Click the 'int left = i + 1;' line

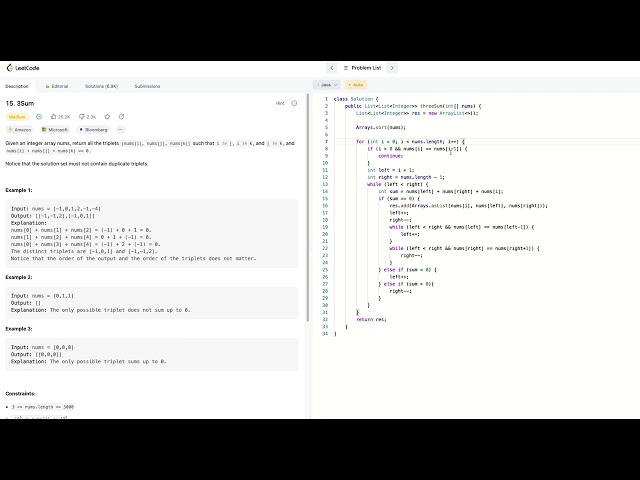[391, 170]
